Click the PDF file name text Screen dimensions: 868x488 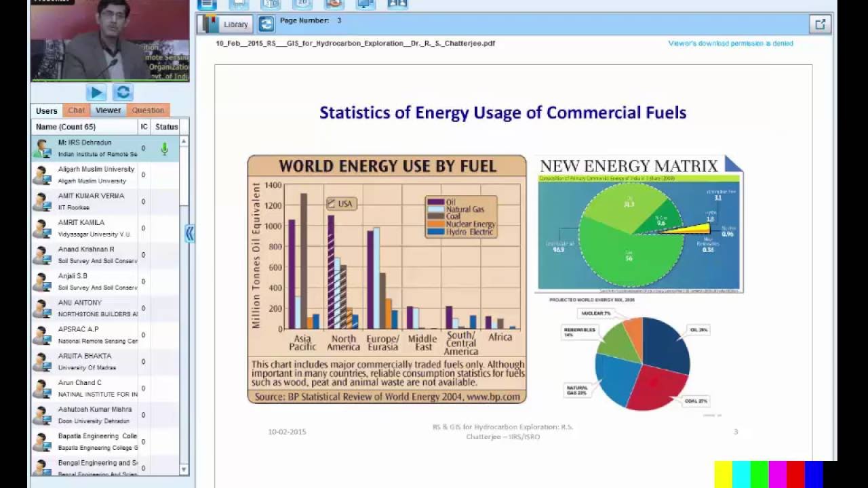[x=355, y=43]
